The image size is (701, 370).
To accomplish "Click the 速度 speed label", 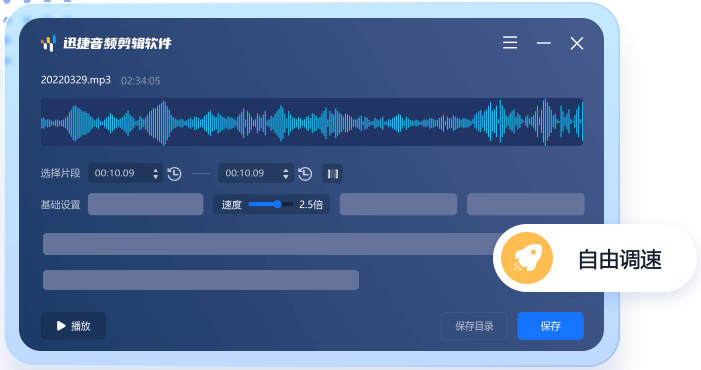I will pos(232,205).
